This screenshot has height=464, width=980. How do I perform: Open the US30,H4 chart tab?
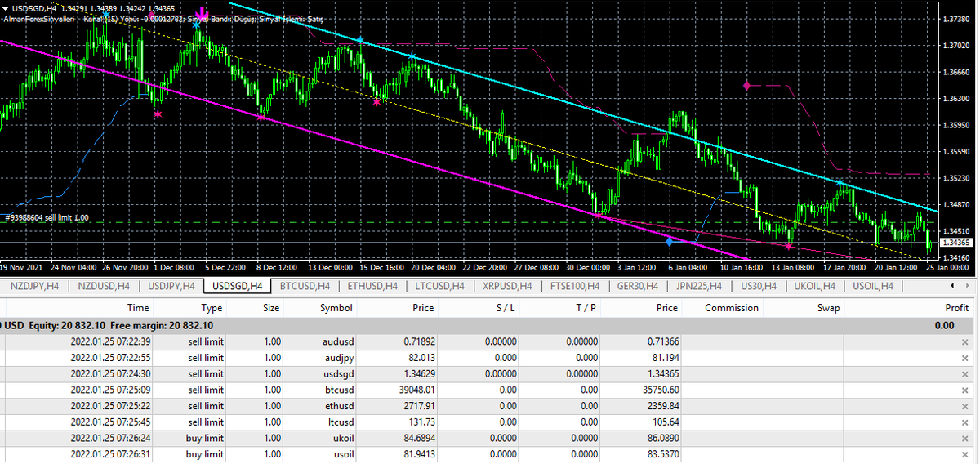(x=759, y=286)
